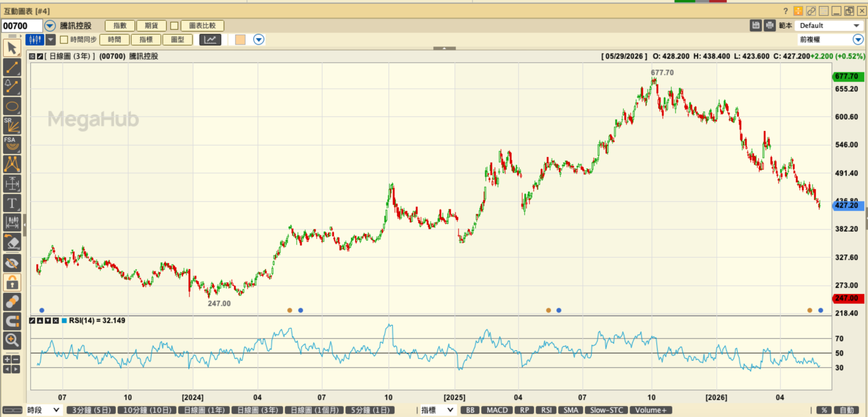
Task: Select the trend line drawing tool
Action: coord(12,67)
